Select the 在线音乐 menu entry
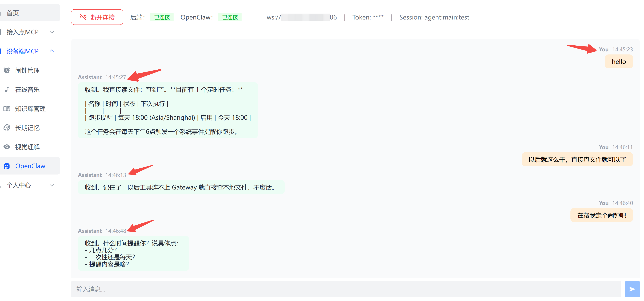This screenshot has height=301, width=644. click(x=27, y=90)
